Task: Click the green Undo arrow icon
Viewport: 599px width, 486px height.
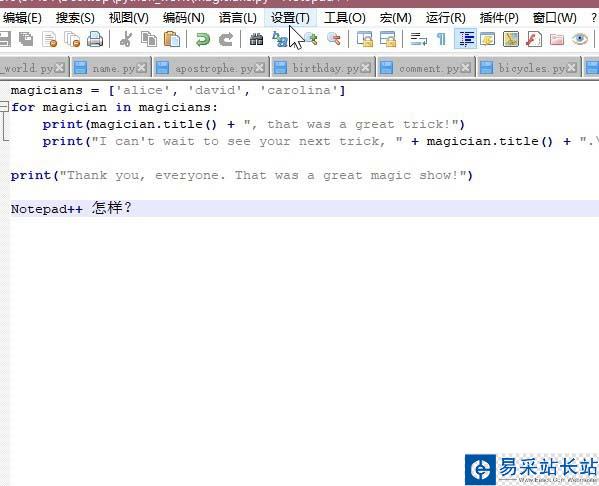Action: (x=202, y=39)
